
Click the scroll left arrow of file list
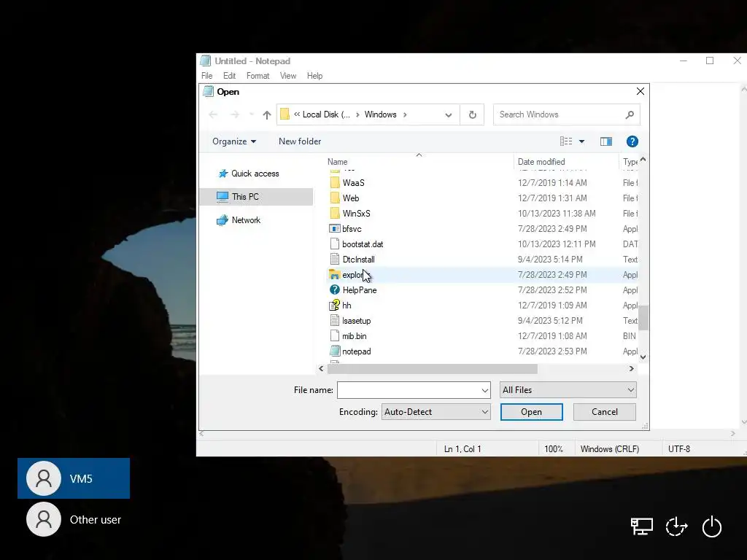(x=321, y=368)
